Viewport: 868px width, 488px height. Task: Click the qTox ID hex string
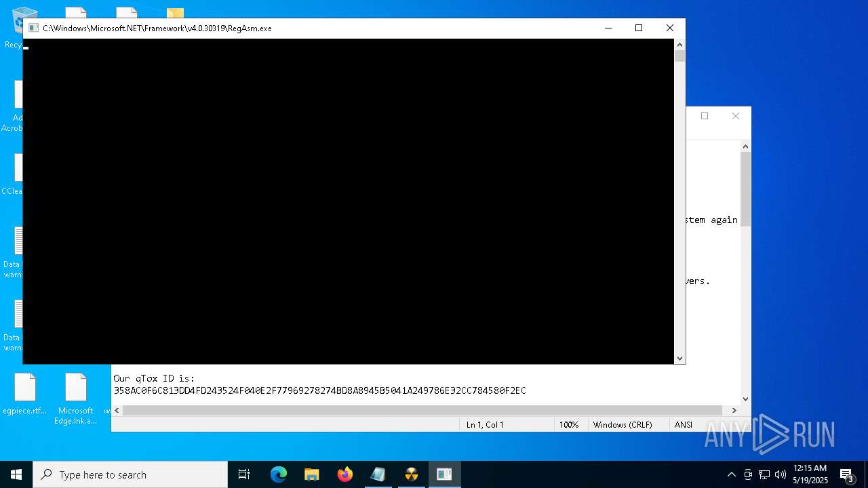tap(319, 390)
